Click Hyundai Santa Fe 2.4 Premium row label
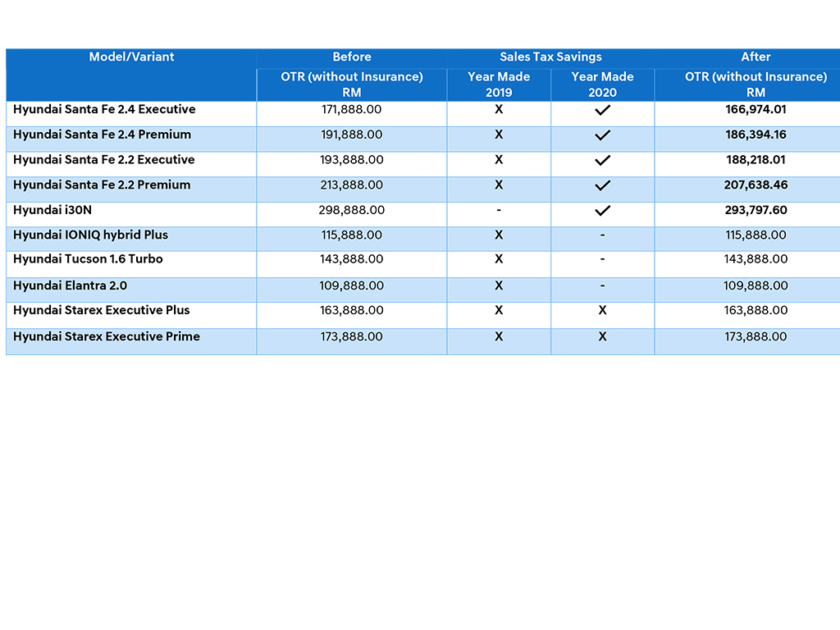The image size is (840, 630). [x=102, y=135]
